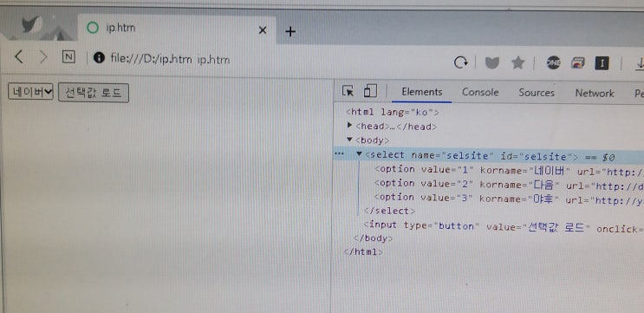Screen dimensions: 644x313
Task: Select the input type="button" line
Action: coord(504,226)
